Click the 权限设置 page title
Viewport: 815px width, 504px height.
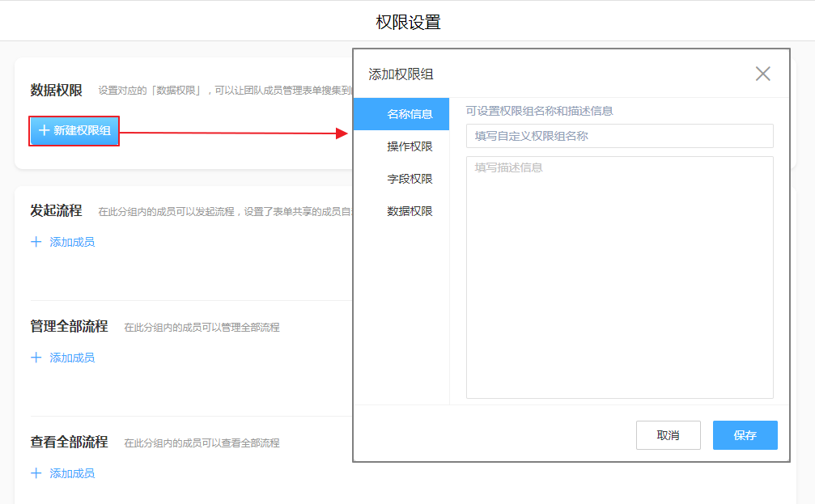pos(408,22)
